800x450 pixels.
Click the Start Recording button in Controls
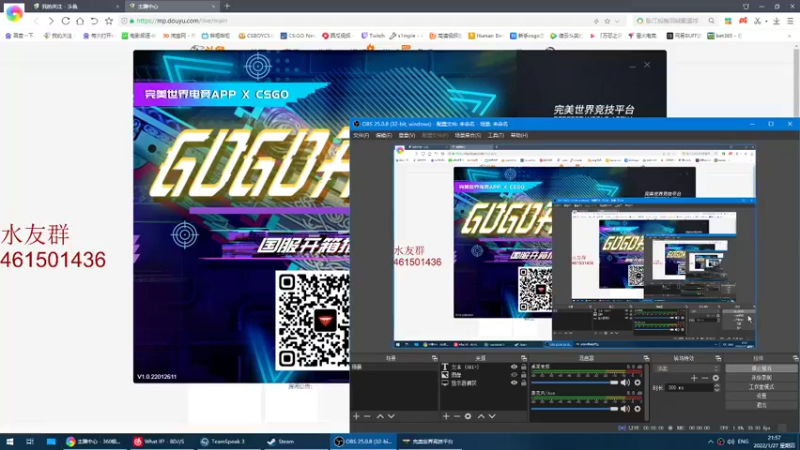coord(761,378)
